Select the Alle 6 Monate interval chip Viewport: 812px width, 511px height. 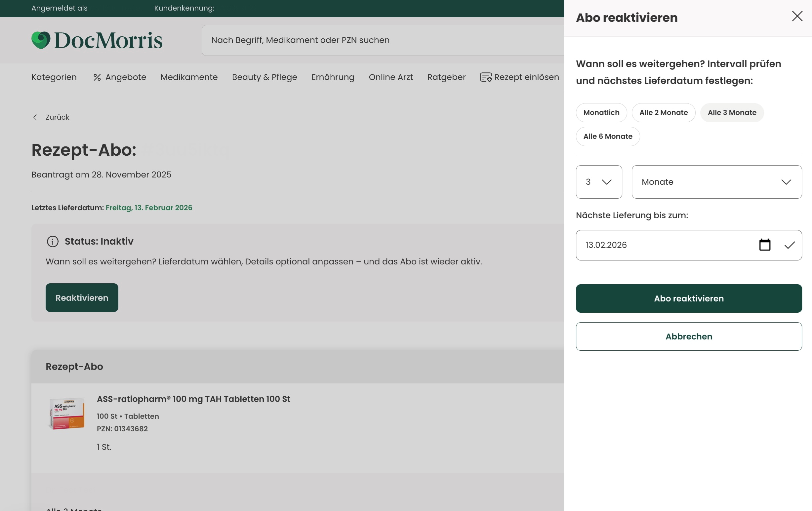[608, 137]
